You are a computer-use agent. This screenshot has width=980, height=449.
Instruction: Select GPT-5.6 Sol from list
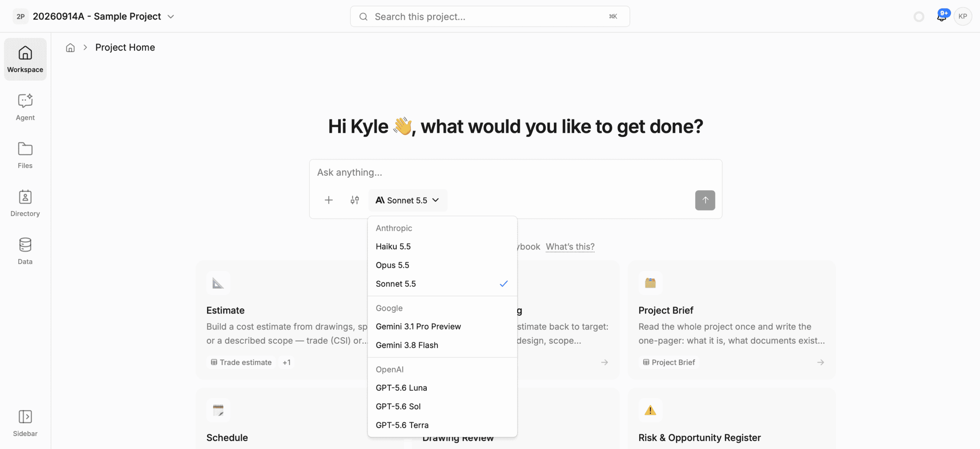coord(442,407)
